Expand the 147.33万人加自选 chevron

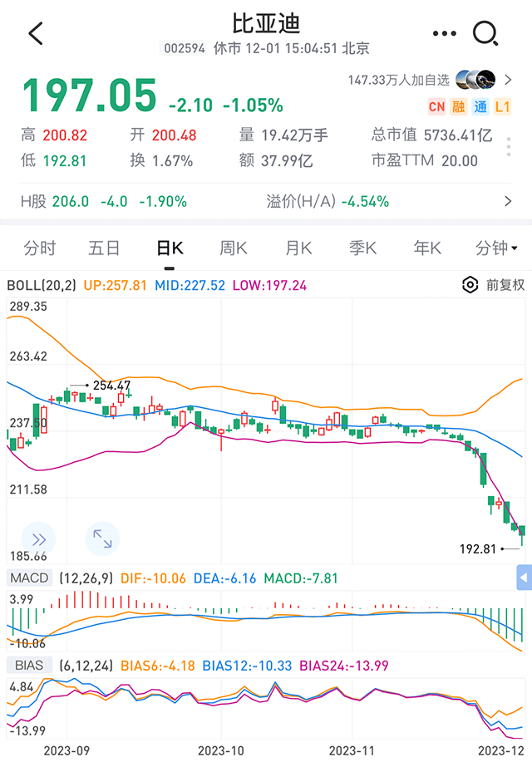(508, 80)
